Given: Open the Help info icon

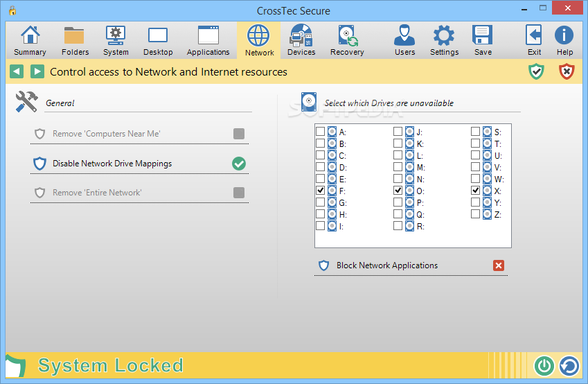Looking at the screenshot, I should (x=564, y=35).
